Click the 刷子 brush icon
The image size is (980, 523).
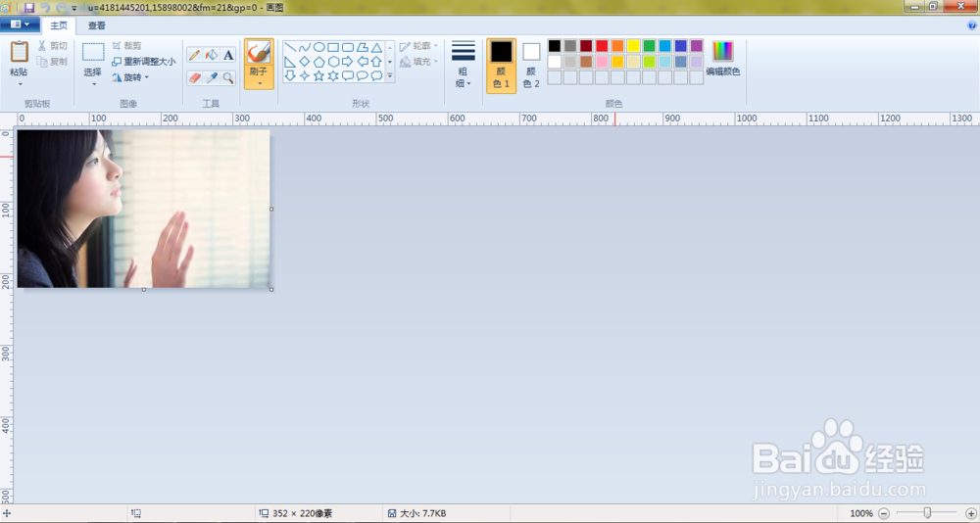(x=259, y=52)
